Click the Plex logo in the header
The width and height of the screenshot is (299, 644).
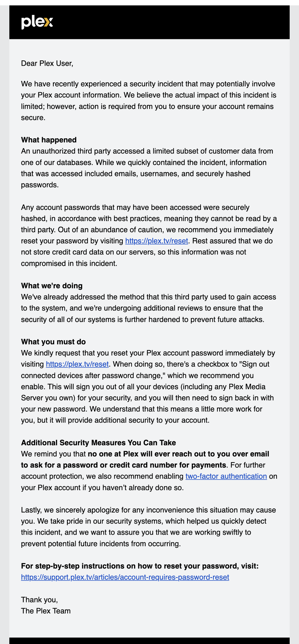point(37,22)
